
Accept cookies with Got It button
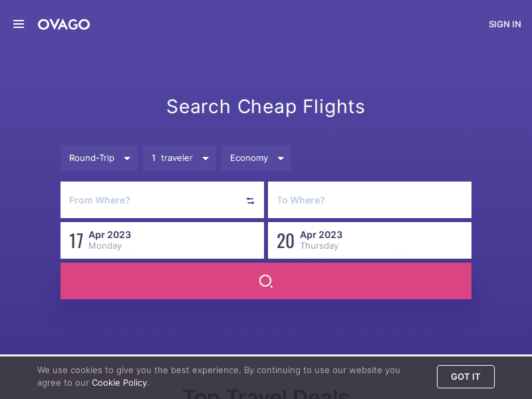pyautogui.click(x=465, y=376)
